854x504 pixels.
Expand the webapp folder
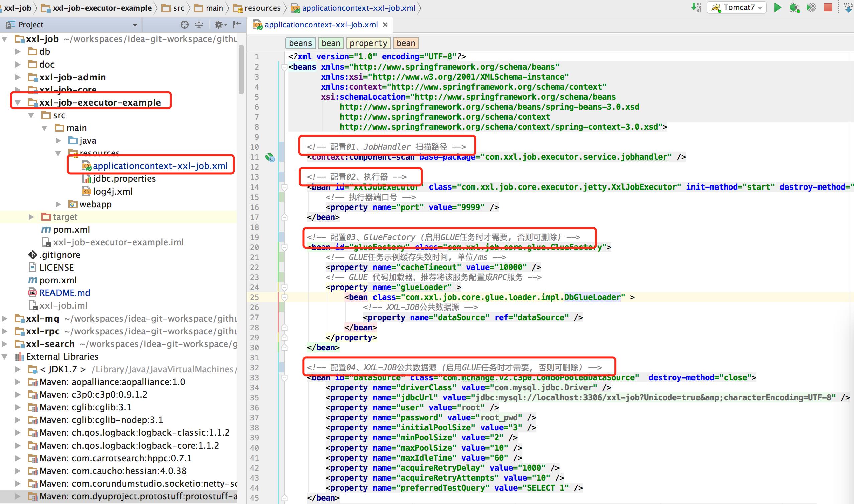click(x=58, y=204)
